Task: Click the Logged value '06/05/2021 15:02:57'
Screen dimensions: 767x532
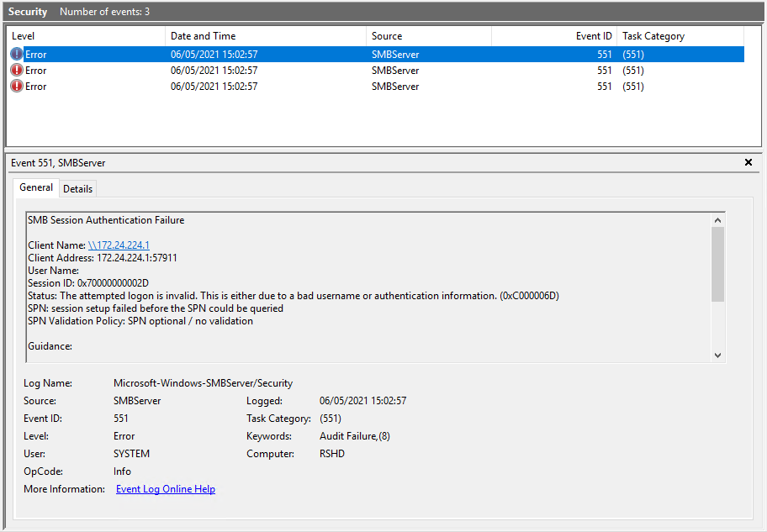Action: (x=363, y=401)
